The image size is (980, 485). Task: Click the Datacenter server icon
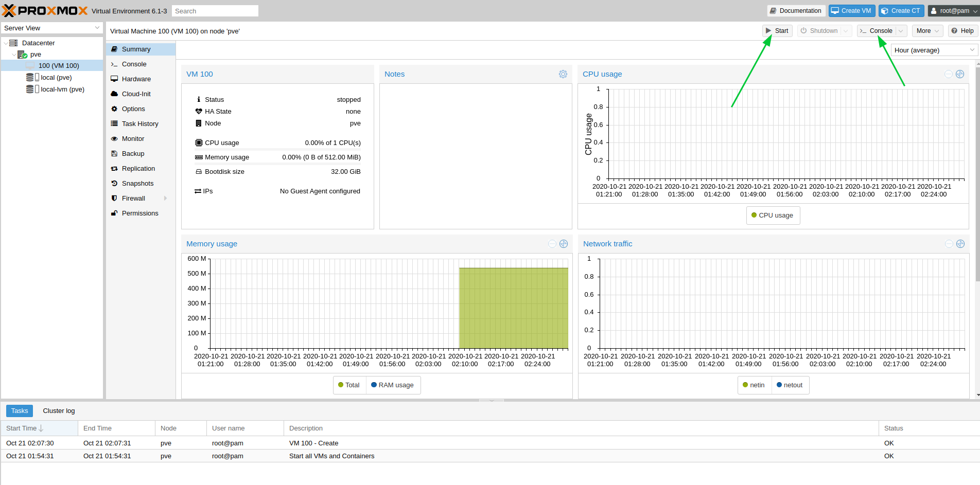tap(14, 43)
